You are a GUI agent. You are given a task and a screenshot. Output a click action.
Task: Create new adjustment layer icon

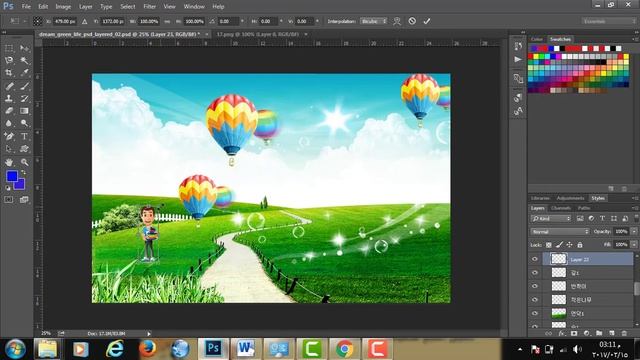(x=587, y=333)
